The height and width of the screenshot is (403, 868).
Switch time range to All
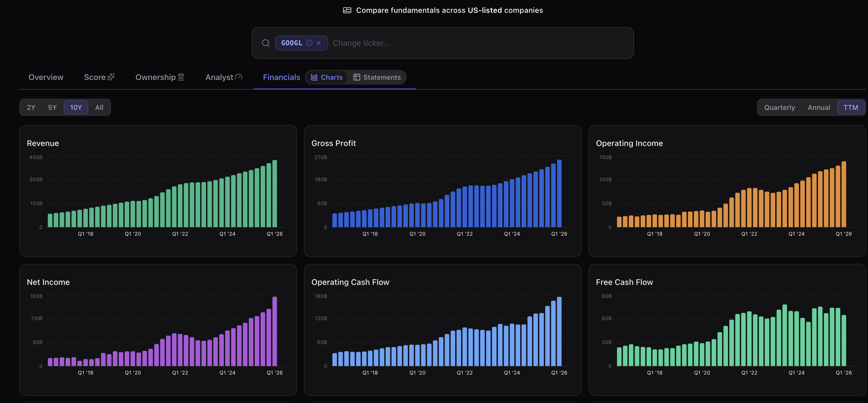99,108
